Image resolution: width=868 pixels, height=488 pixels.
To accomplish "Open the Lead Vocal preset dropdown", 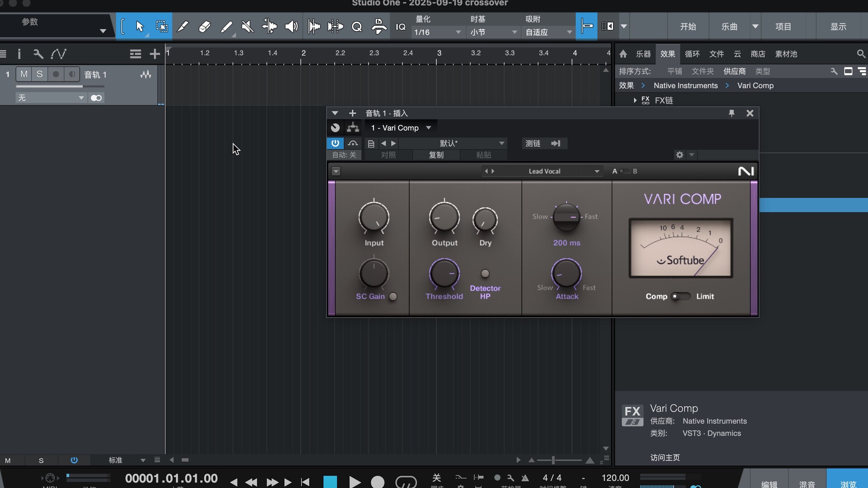I will [x=544, y=171].
